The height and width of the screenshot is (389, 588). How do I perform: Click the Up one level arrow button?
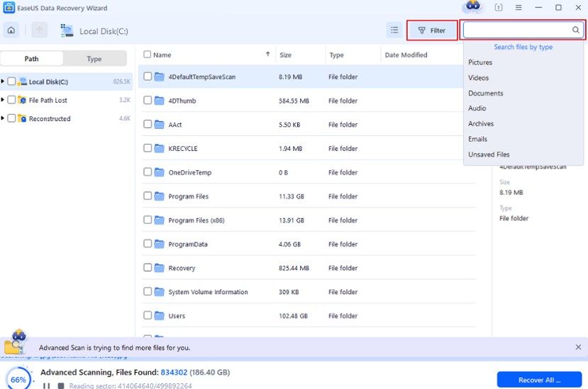point(40,30)
